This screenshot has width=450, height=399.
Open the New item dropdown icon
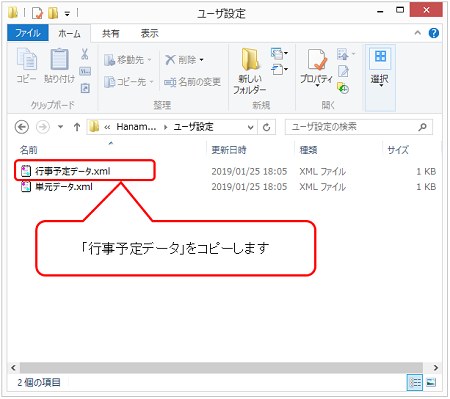pyautogui.click(x=279, y=53)
